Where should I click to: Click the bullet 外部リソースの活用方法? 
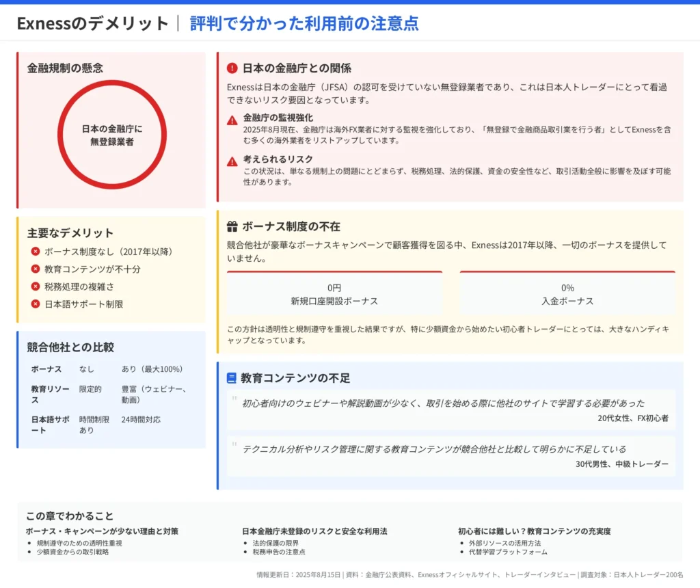[x=504, y=544]
